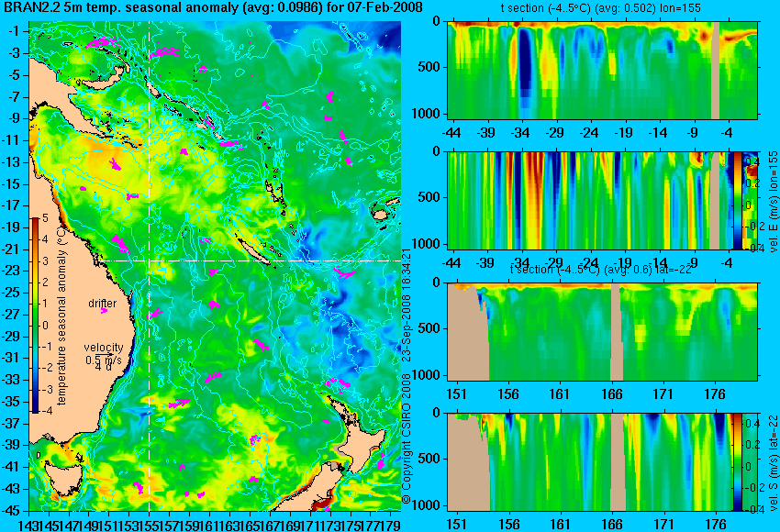This screenshot has height=532, width=780.
Task: Click the vel. E color bar
Action: (738, 201)
